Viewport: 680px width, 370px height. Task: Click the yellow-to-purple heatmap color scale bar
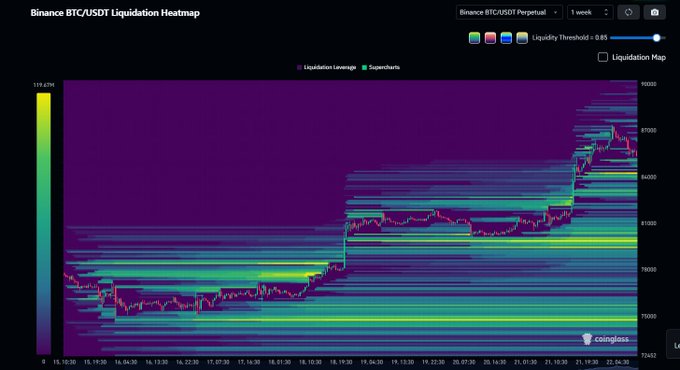click(x=43, y=223)
